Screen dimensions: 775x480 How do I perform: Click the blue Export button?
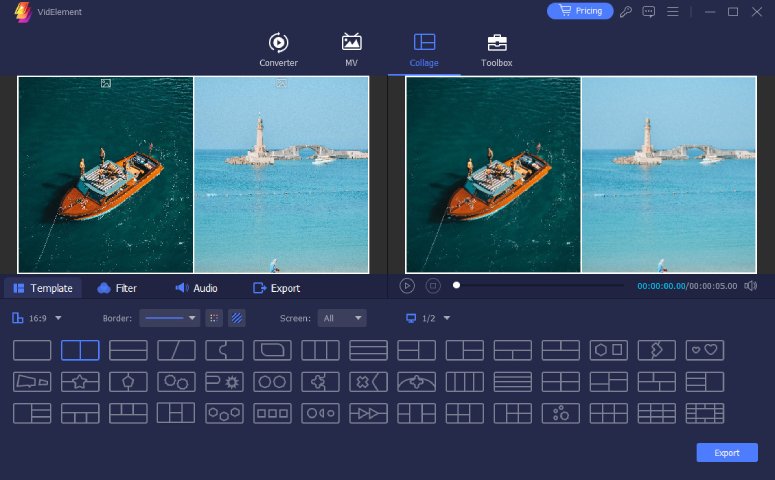[727, 452]
